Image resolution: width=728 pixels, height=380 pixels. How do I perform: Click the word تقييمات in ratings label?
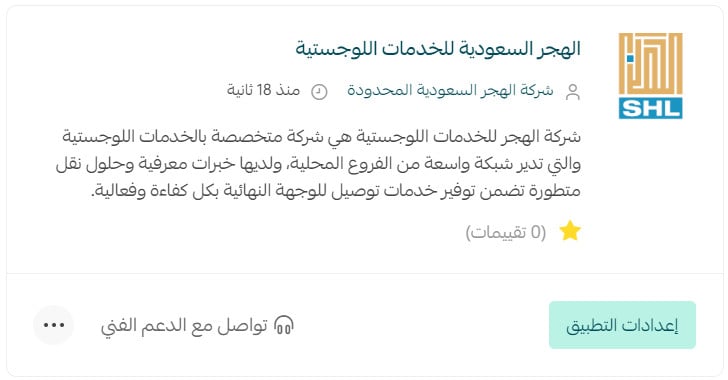[496, 232]
